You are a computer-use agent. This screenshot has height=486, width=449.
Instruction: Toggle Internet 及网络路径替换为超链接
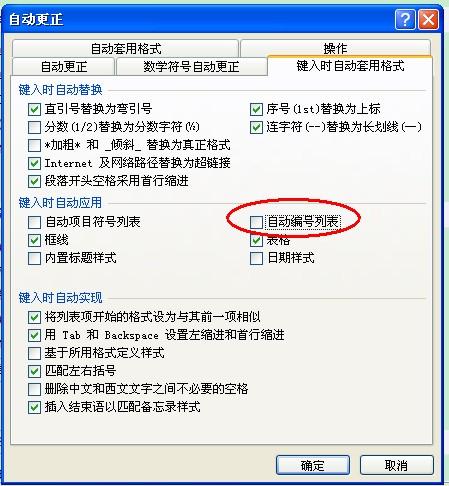34,163
